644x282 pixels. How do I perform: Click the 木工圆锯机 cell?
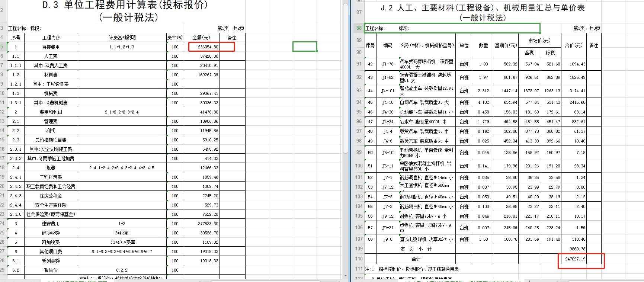[x=427, y=187]
